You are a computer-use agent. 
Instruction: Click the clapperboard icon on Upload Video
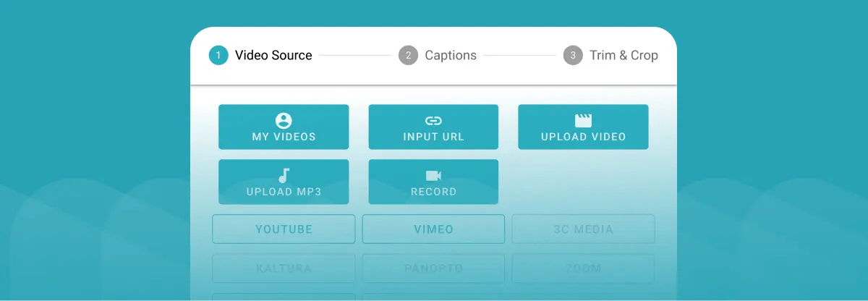coord(583,121)
